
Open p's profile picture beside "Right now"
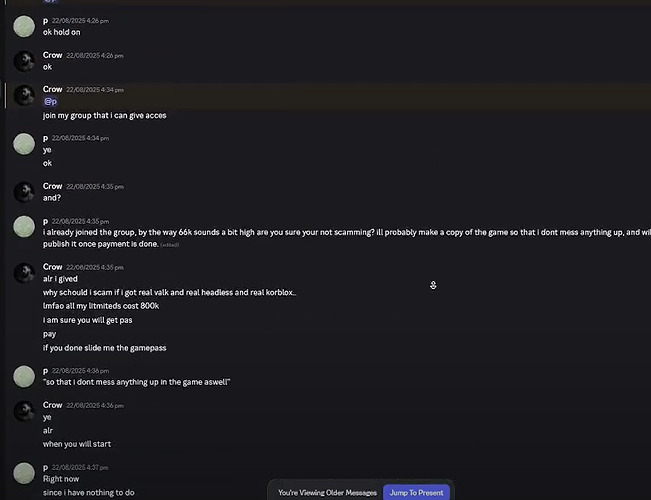pyautogui.click(x=24, y=473)
